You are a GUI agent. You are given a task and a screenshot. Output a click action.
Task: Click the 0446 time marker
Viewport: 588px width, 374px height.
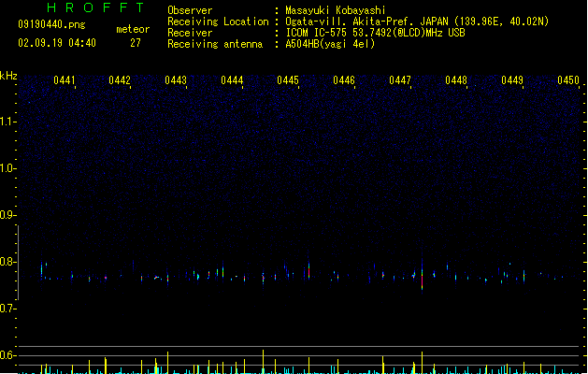[x=344, y=80]
